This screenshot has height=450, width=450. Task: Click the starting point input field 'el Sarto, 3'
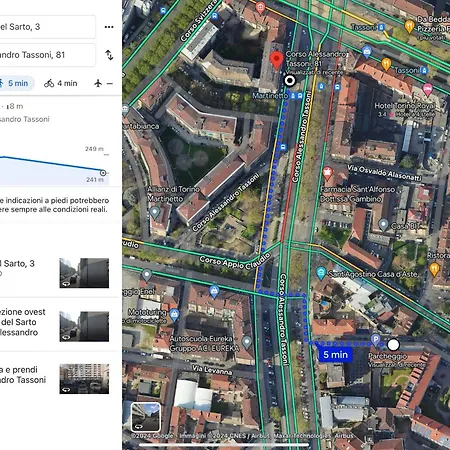(x=48, y=27)
